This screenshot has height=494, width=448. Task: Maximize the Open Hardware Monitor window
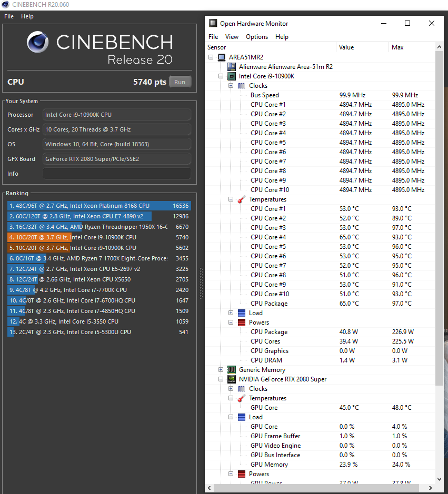[407, 23]
